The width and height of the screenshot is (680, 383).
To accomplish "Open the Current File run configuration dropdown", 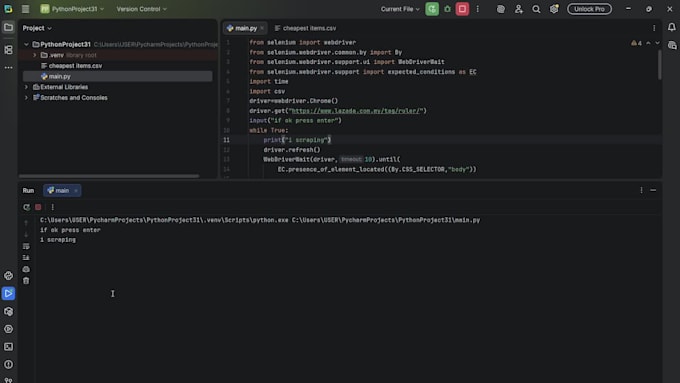I will [x=400, y=9].
